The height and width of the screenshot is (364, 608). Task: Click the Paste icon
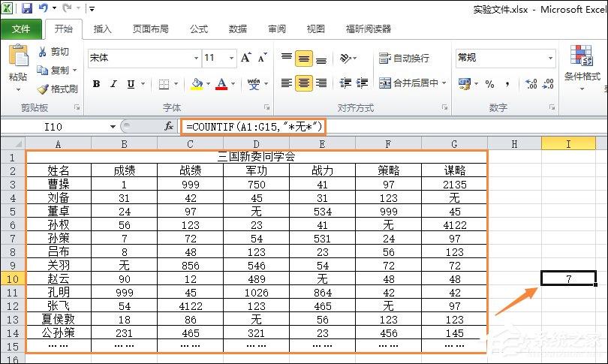point(18,56)
